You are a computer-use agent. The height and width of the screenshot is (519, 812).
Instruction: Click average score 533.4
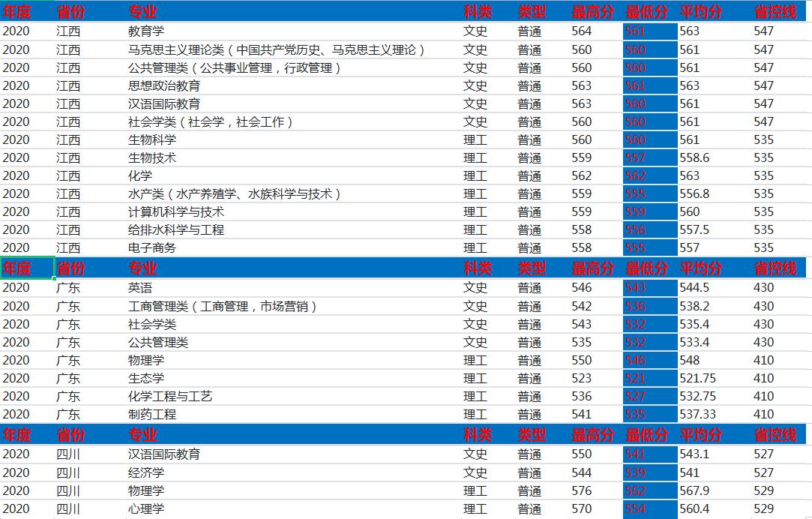tap(694, 342)
